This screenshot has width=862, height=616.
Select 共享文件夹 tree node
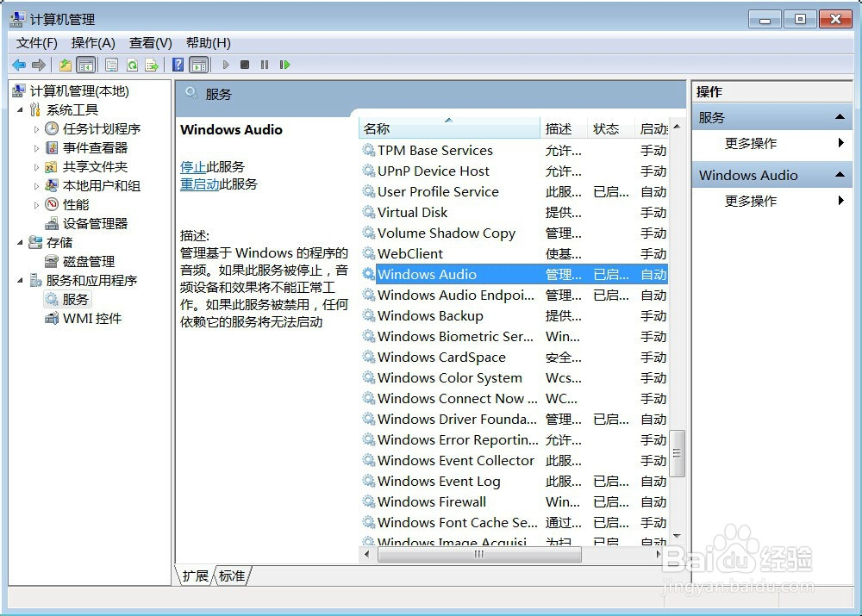(x=95, y=166)
